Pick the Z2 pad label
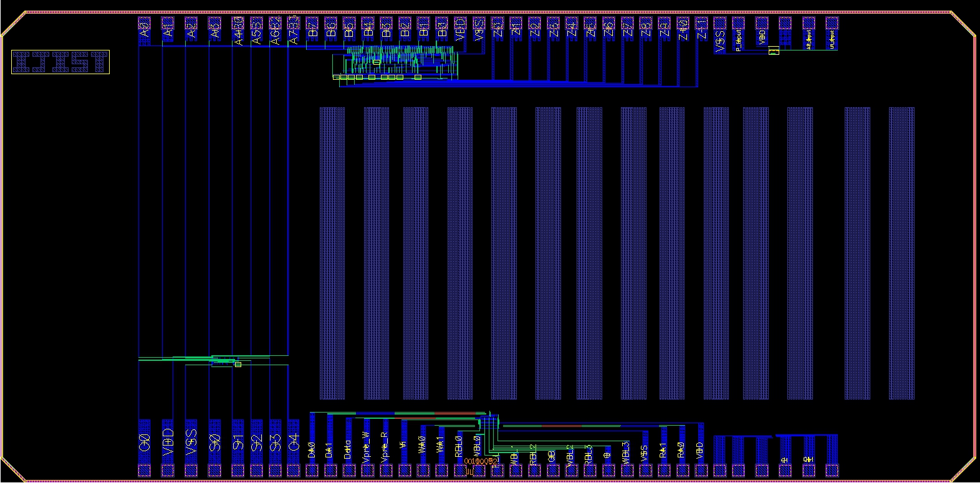This screenshot has height=483, width=980. tap(535, 29)
